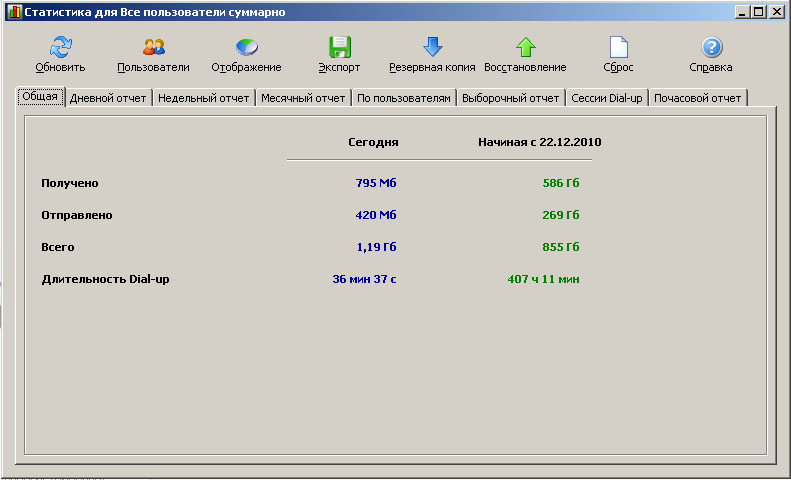Open Справка help question mark icon
This screenshot has width=791, height=480.
coord(711,47)
